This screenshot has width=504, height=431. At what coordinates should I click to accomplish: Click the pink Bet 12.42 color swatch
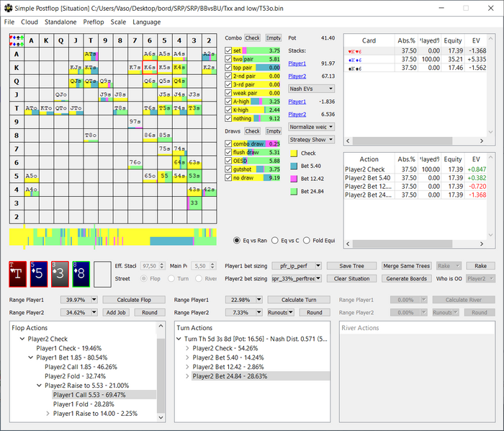coord(294,178)
